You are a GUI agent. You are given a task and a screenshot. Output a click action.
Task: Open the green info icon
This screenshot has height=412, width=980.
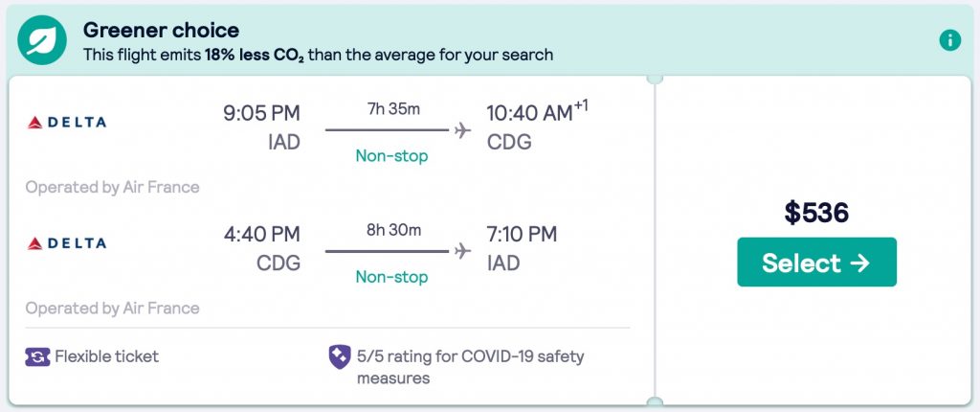(949, 40)
